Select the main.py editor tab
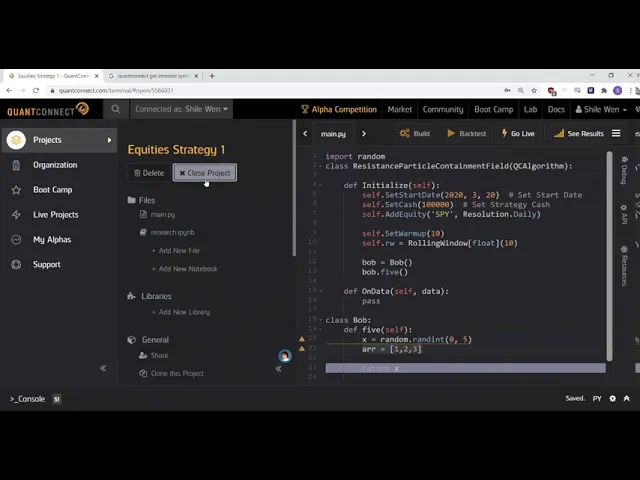The image size is (640, 480). tap(333, 134)
